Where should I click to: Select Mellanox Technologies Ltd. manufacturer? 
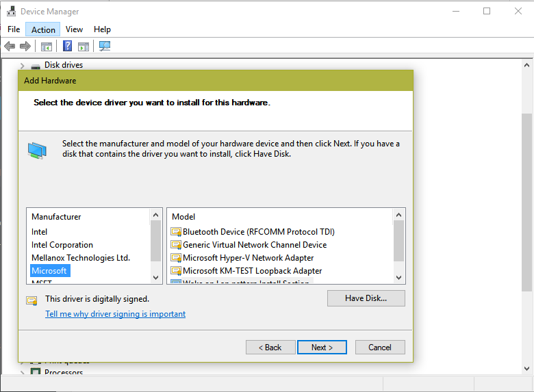pos(81,258)
